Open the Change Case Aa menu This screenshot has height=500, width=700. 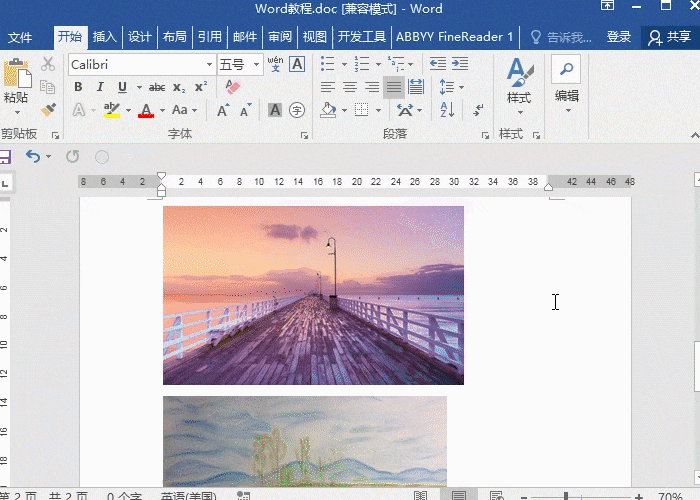pyautogui.click(x=184, y=110)
